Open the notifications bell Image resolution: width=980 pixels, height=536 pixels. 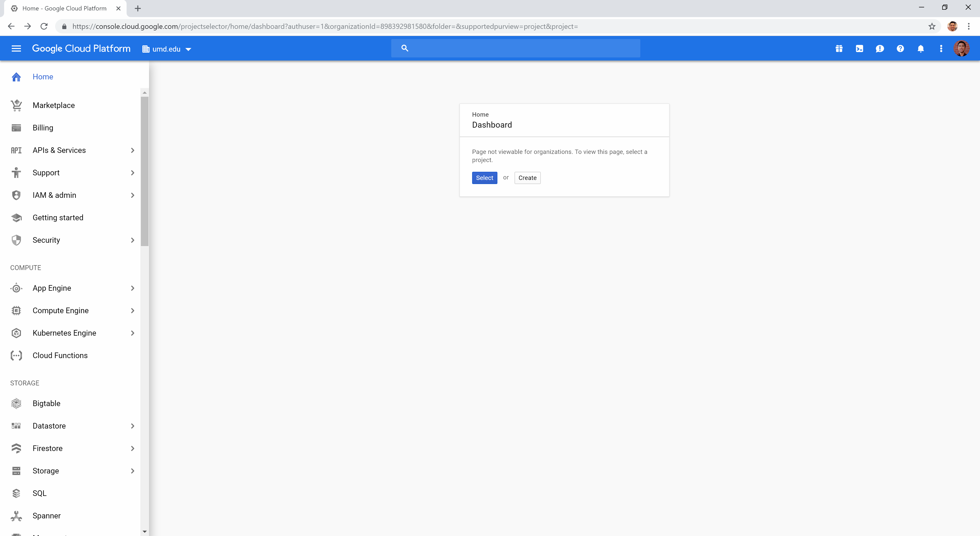click(921, 49)
